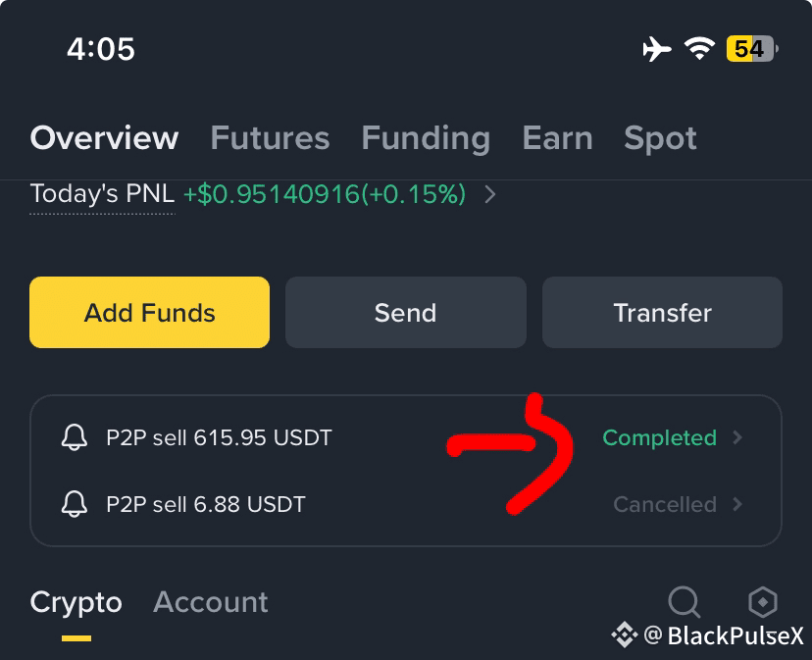The height and width of the screenshot is (660, 812).
Task: Switch to the Account tab
Action: point(211,602)
